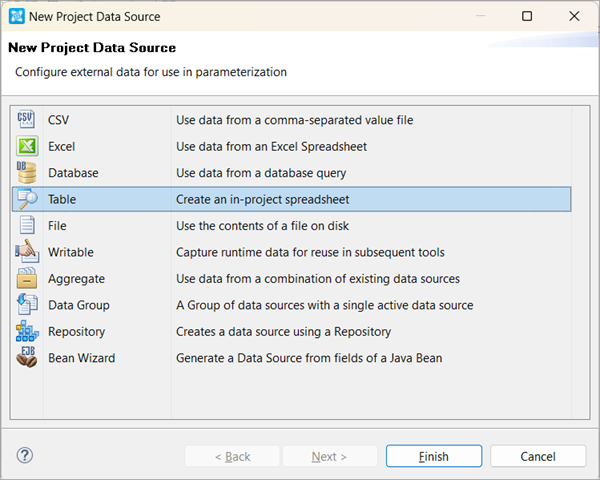This screenshot has width=600, height=480.
Task: Select the CSV data source type
Action: 58,120
